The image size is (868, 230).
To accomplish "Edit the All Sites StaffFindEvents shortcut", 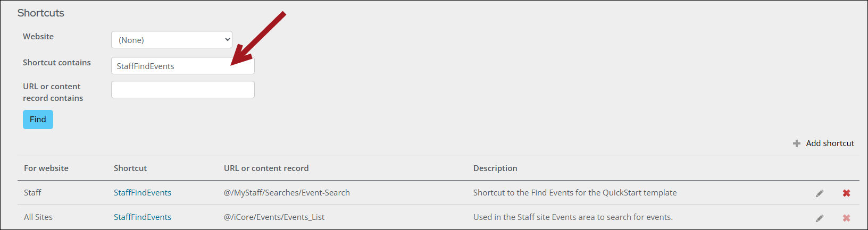I will (x=820, y=218).
